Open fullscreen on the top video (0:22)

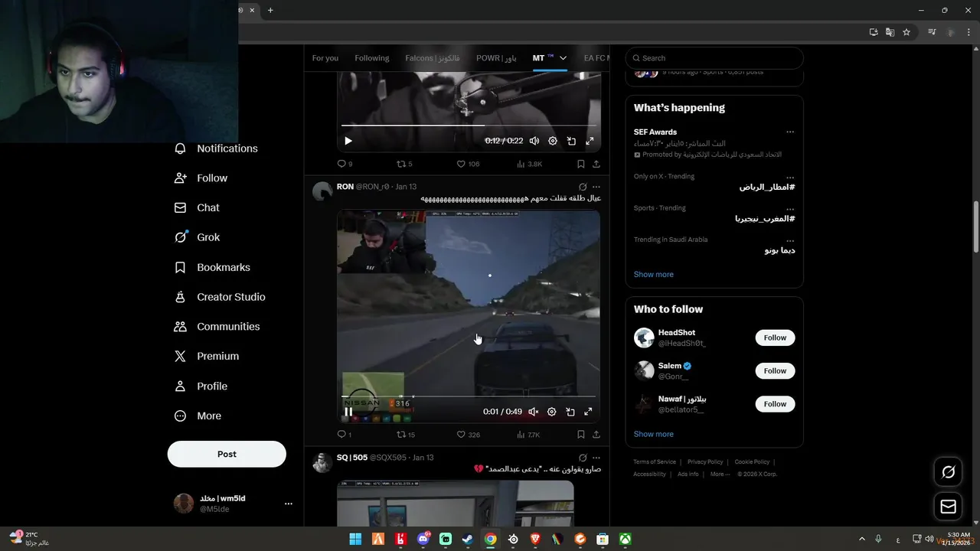590,141
